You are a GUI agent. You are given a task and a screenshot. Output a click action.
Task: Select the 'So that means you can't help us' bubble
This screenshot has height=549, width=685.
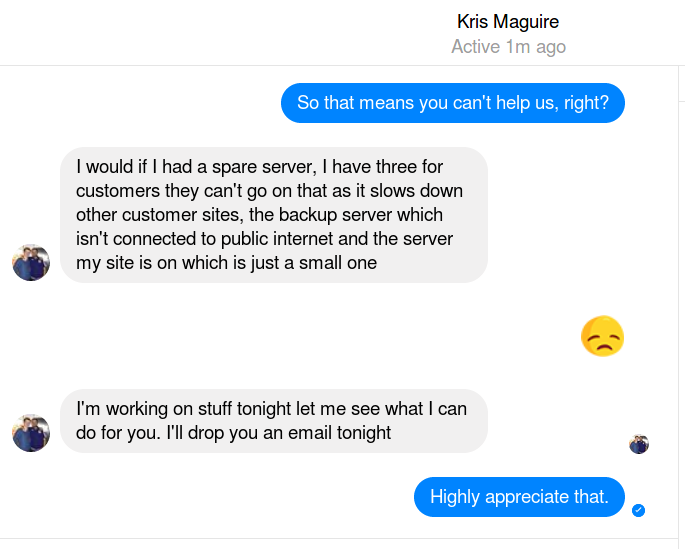pyautogui.click(x=452, y=103)
